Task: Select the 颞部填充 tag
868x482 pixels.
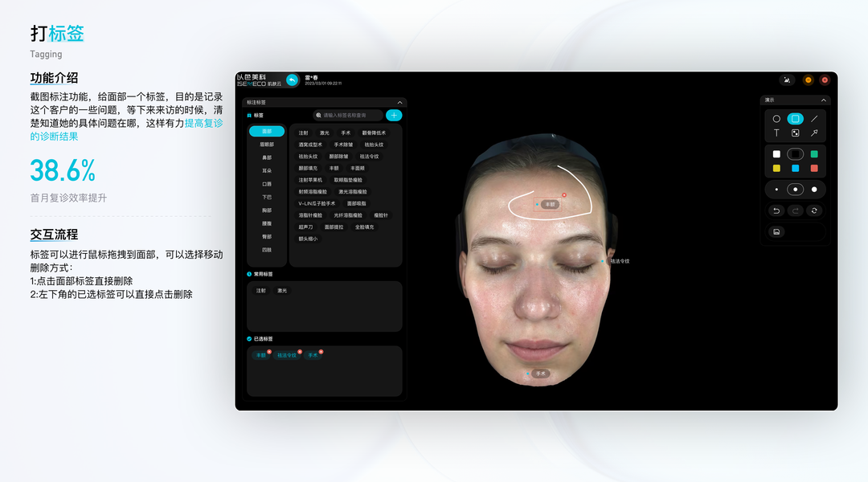Action: tap(309, 168)
